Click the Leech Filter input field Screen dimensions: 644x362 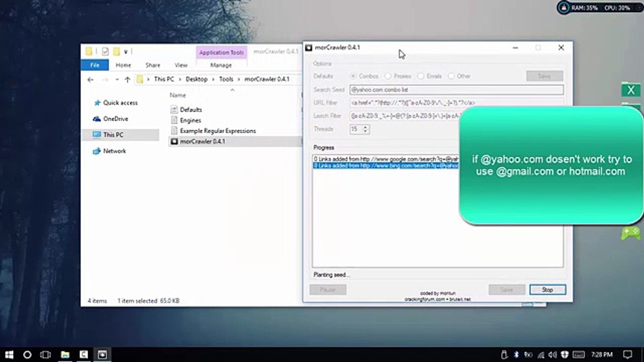456,116
